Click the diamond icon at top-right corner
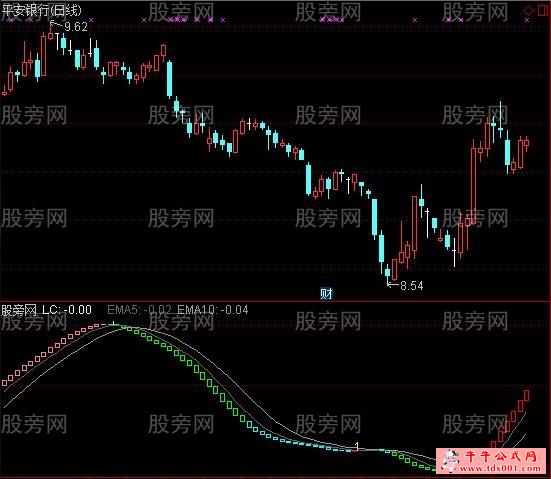 [x=528, y=10]
